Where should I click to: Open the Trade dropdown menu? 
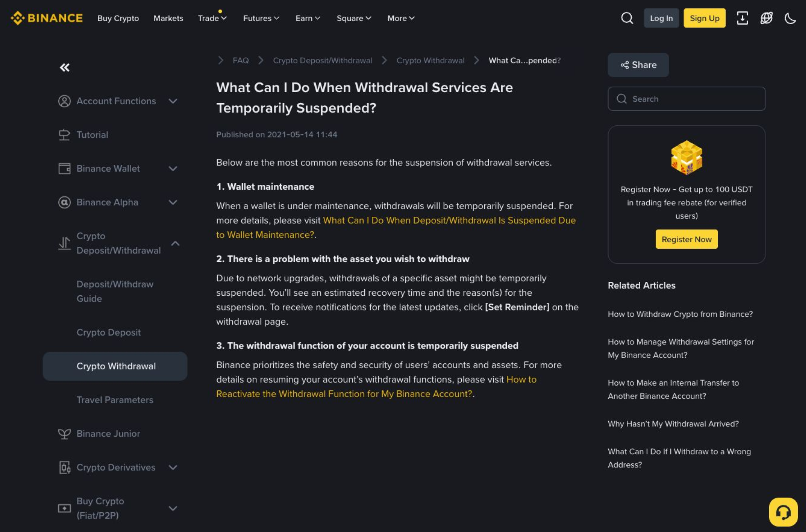pos(212,18)
